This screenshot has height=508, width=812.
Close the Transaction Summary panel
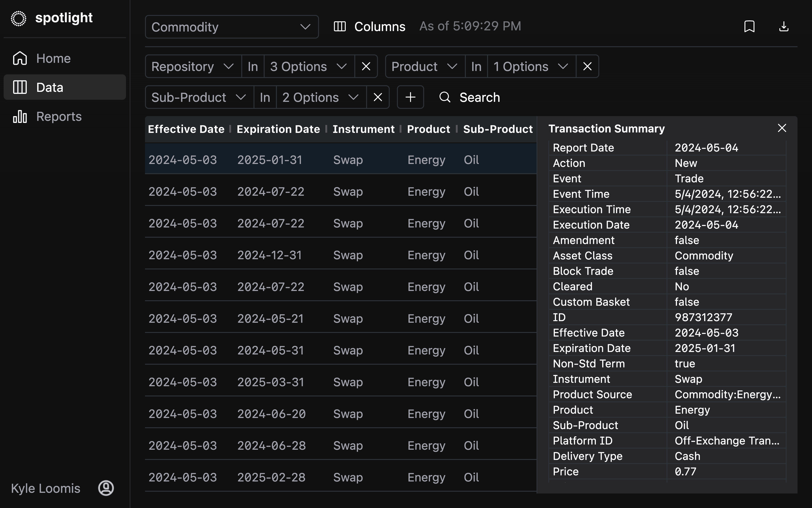point(782,128)
